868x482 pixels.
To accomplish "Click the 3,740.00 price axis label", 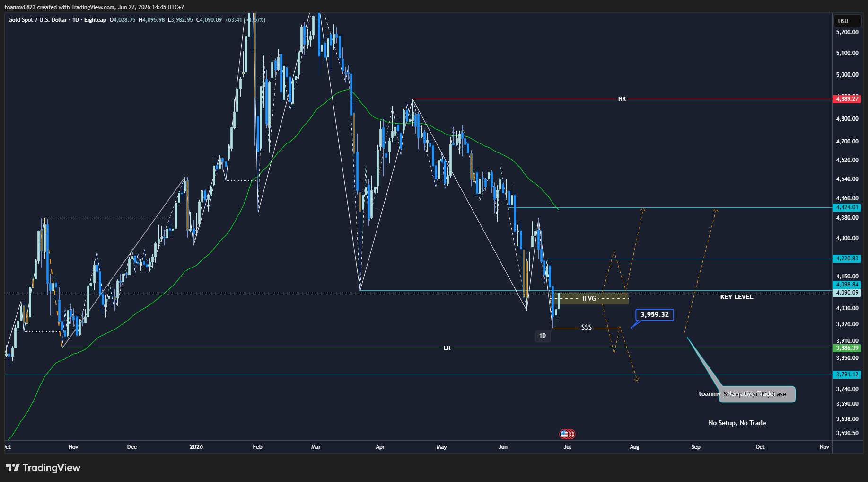I will tap(847, 389).
